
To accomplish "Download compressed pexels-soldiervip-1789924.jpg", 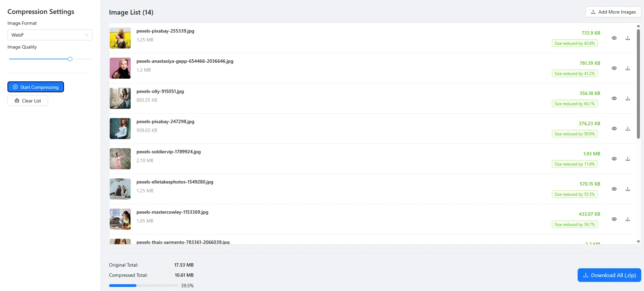I will [627, 159].
